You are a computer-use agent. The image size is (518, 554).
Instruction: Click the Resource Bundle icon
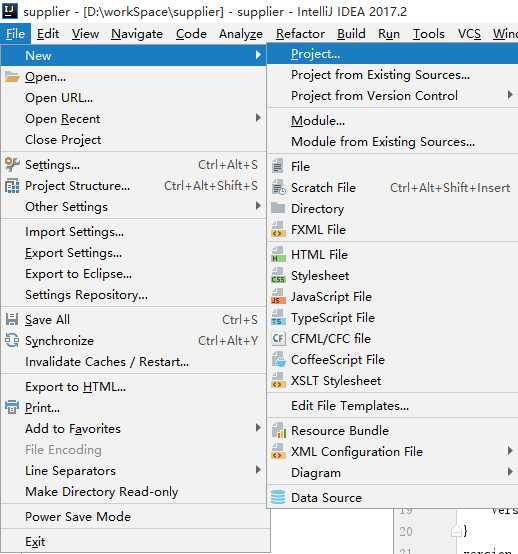(x=278, y=431)
